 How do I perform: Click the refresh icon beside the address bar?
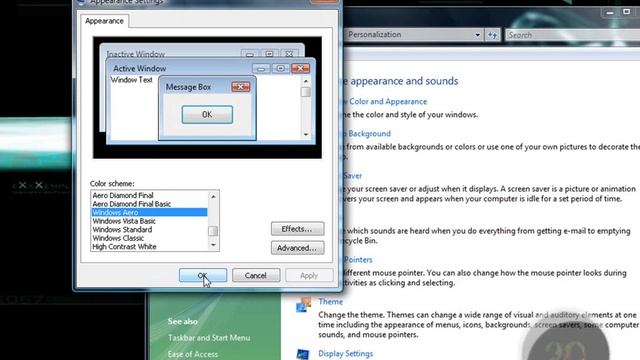tap(492, 35)
